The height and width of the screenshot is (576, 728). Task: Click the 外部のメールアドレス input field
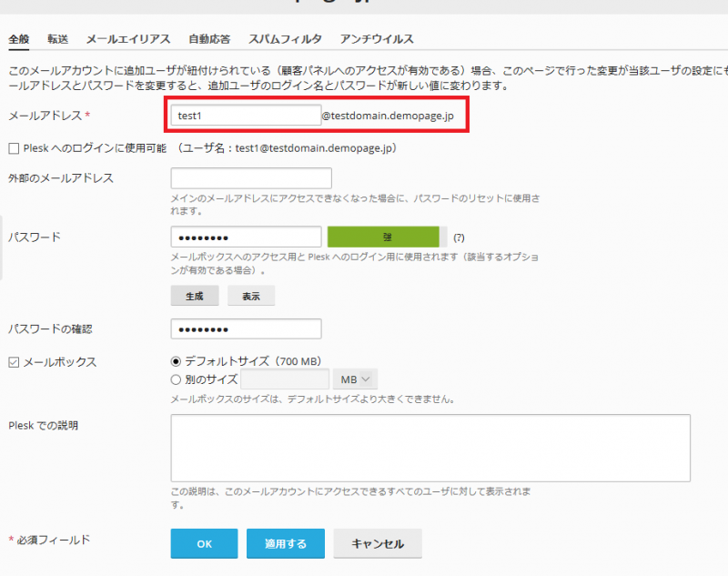point(251,178)
